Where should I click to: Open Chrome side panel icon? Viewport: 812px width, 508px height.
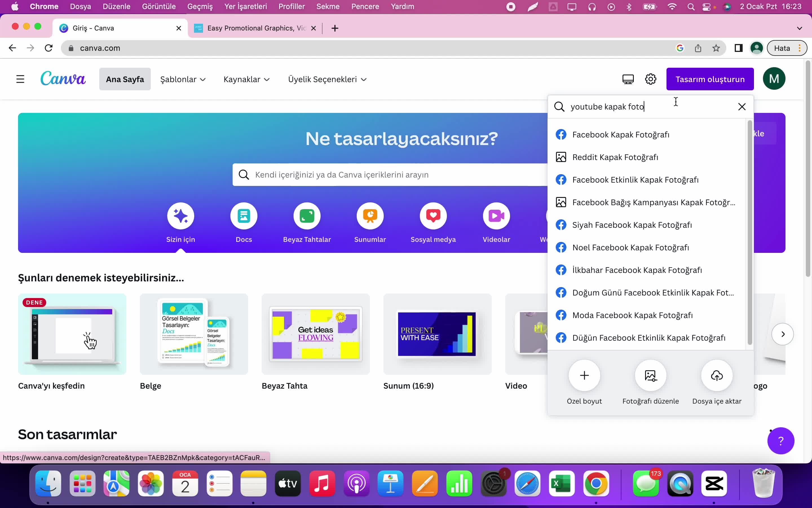click(738, 48)
